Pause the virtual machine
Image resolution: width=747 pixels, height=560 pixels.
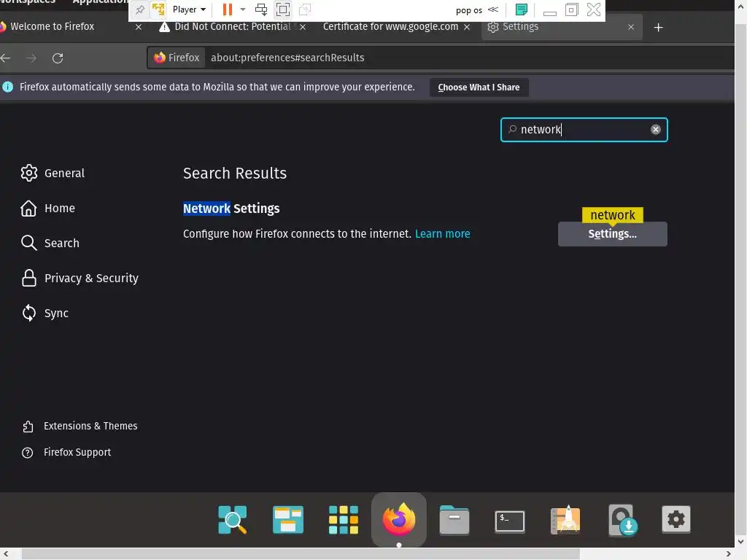pyautogui.click(x=228, y=9)
